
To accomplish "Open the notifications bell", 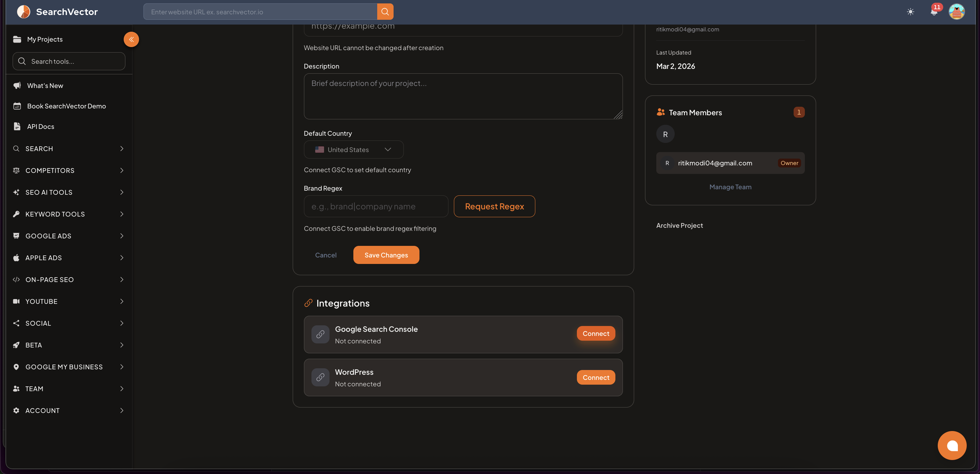I will 934,12.
